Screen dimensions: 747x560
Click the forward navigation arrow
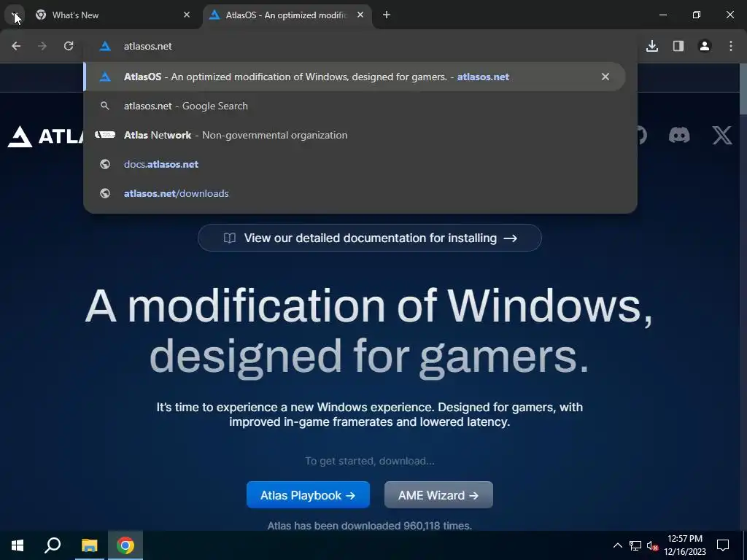[x=42, y=46]
